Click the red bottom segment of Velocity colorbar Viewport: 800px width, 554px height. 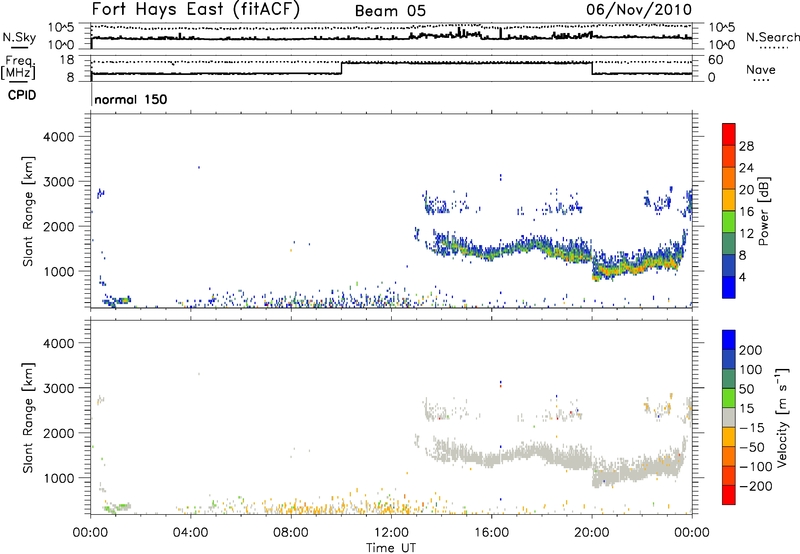click(x=729, y=495)
